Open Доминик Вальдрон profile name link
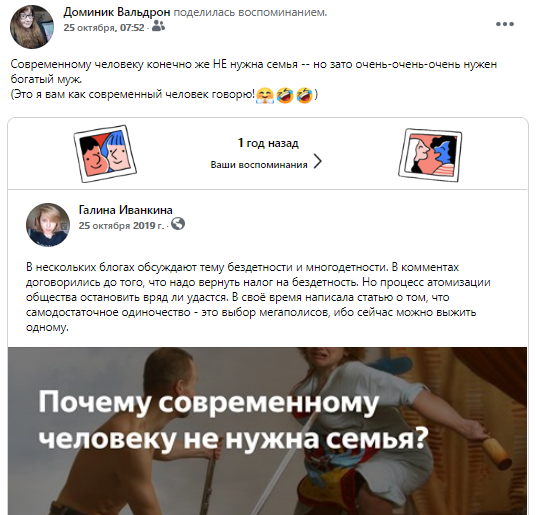This screenshot has width=538, height=515. pyautogui.click(x=117, y=12)
